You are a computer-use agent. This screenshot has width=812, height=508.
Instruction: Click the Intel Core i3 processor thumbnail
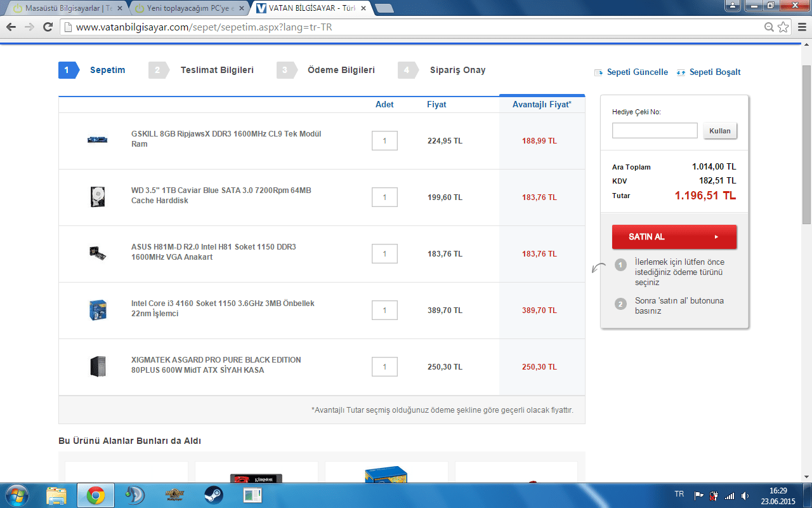tap(98, 310)
